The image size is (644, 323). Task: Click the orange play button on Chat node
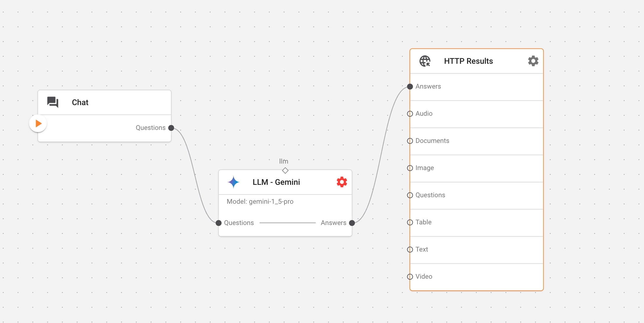coord(38,123)
